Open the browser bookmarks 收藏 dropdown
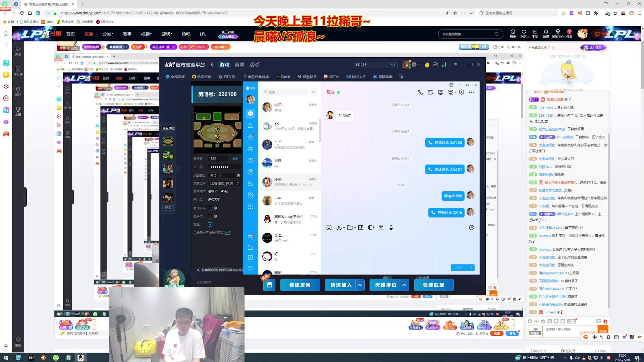 [17, 22]
